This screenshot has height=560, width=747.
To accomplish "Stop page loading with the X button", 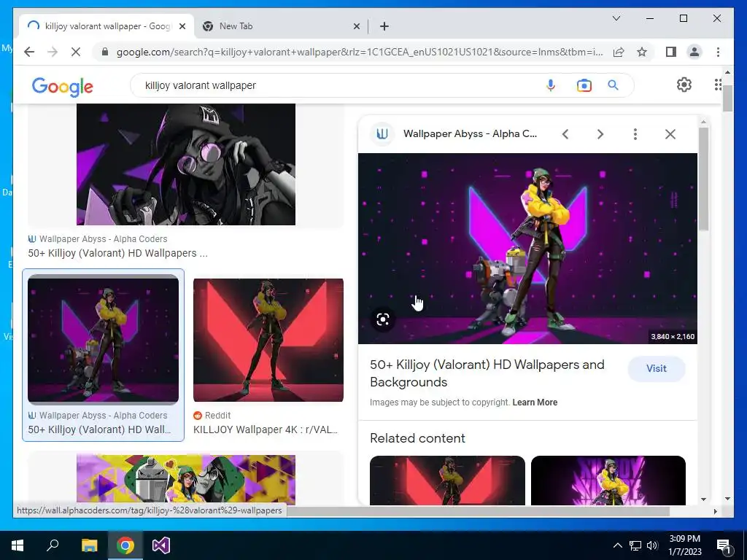I will tap(76, 52).
